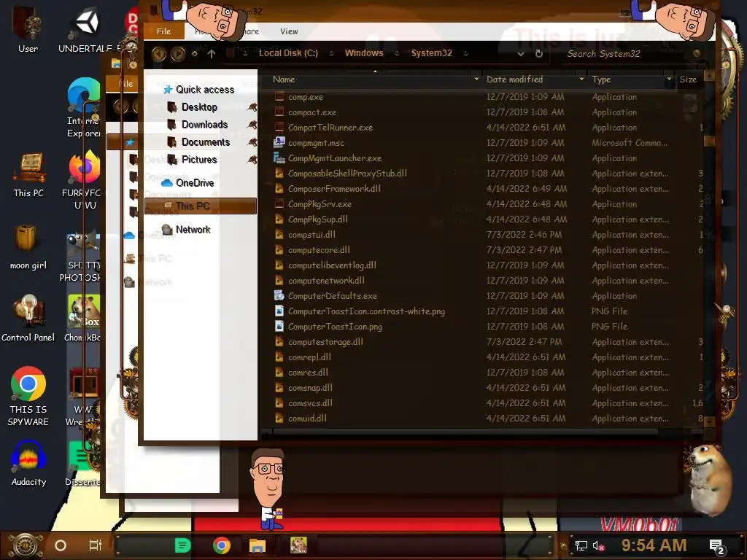
Task: Select the comp.exe file icon
Action: tap(279, 97)
